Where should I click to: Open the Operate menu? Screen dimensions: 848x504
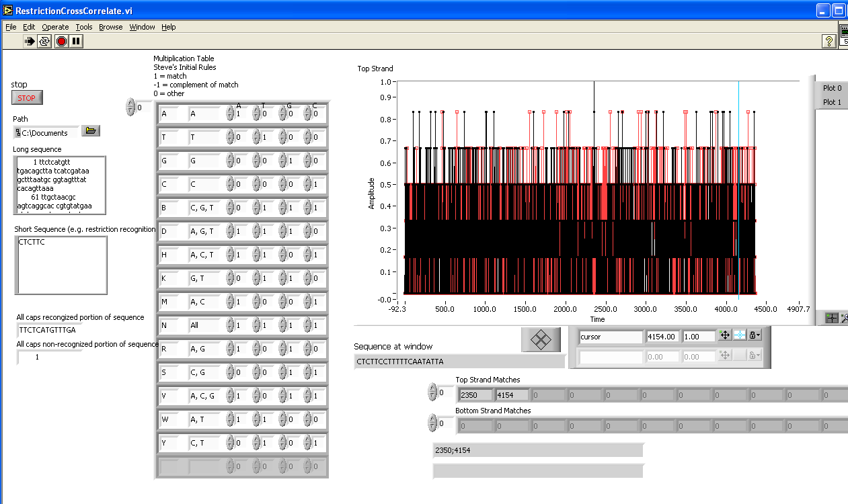point(55,27)
